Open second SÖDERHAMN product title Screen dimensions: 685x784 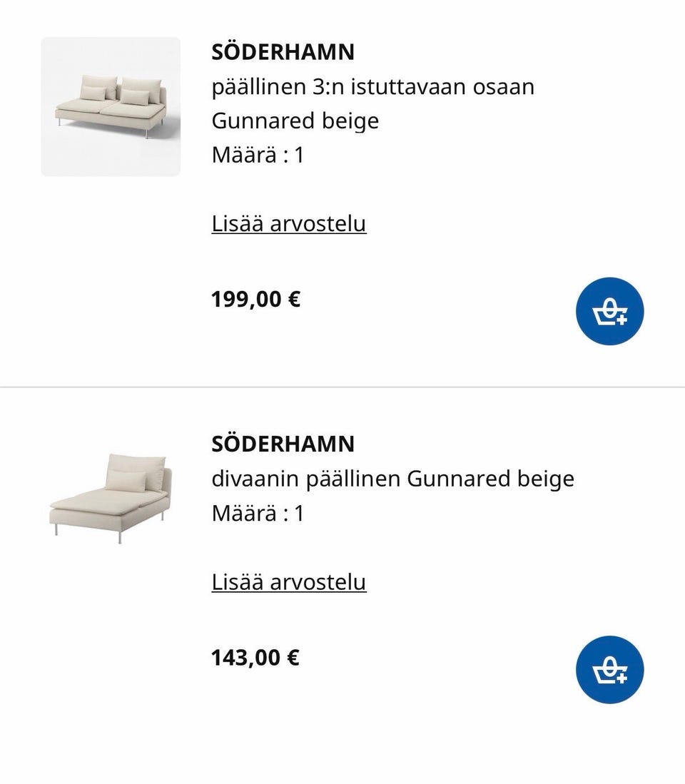click(283, 444)
